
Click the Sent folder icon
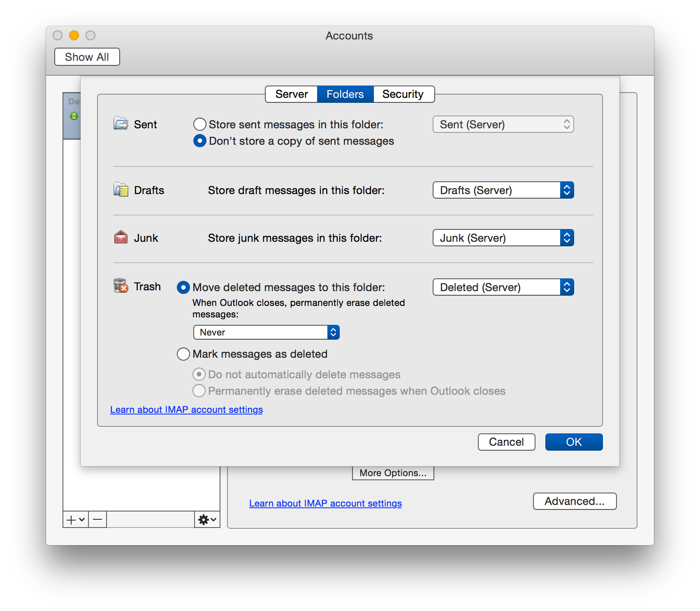coord(121,123)
